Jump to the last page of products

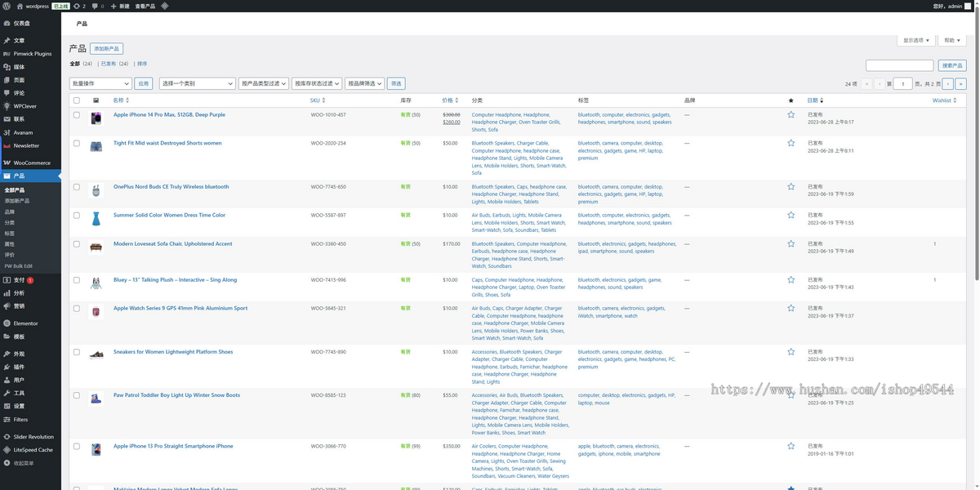[961, 84]
